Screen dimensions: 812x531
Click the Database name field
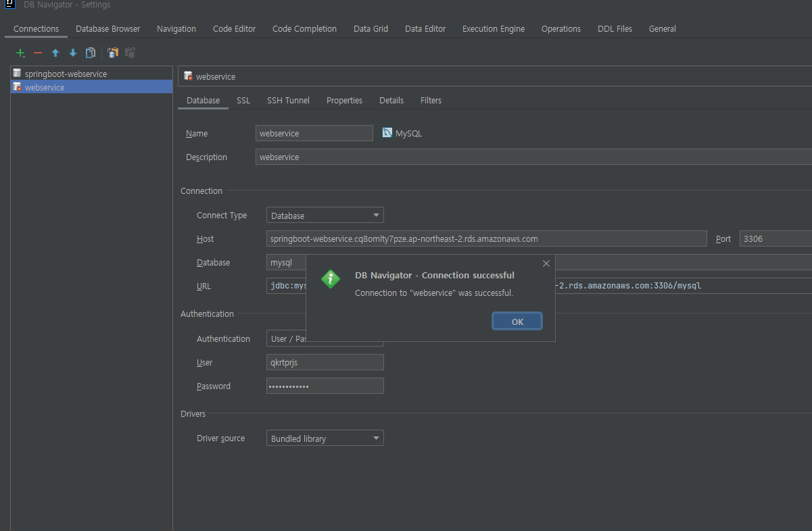tap(287, 262)
